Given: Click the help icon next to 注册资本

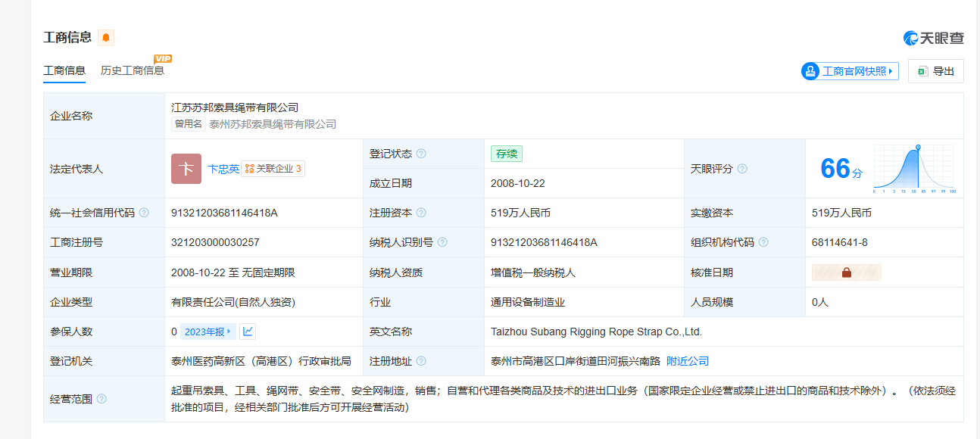Looking at the screenshot, I should click(x=421, y=213).
